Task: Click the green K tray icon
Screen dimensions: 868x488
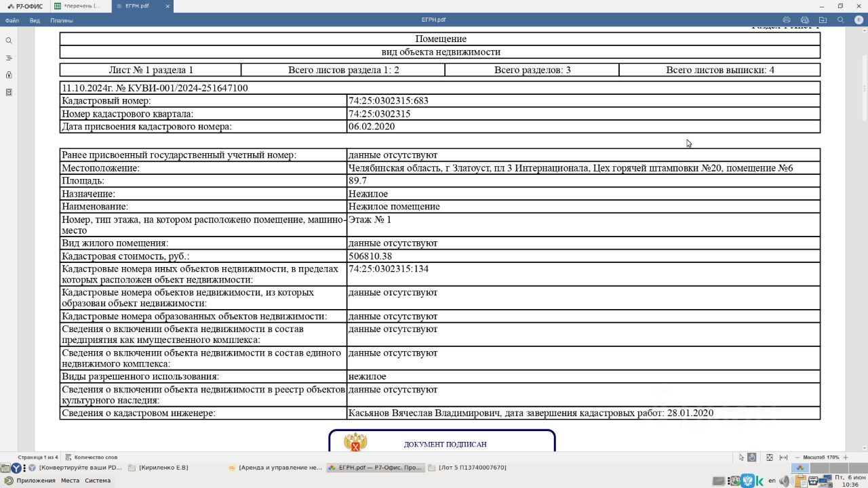Action: click(760, 481)
